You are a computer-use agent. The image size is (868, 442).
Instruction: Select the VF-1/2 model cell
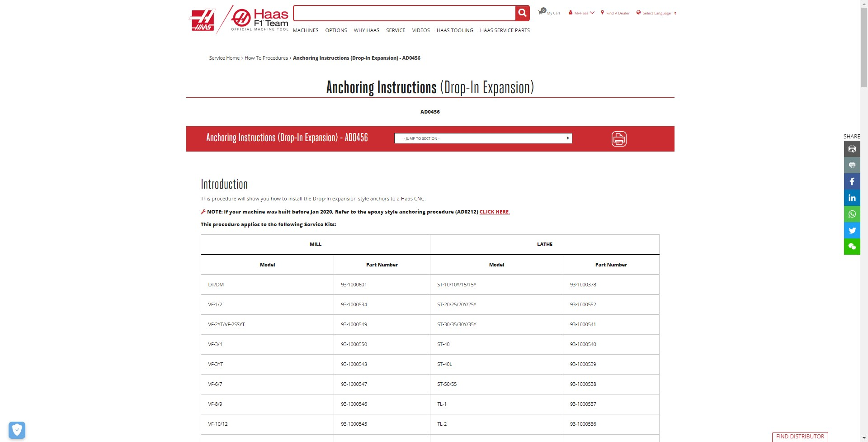coord(267,304)
